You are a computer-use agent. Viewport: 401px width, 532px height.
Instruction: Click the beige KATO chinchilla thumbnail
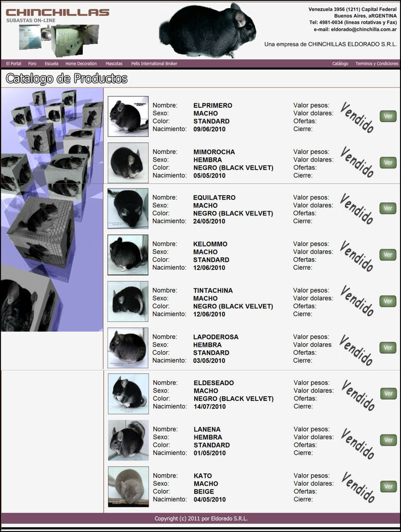point(128,486)
